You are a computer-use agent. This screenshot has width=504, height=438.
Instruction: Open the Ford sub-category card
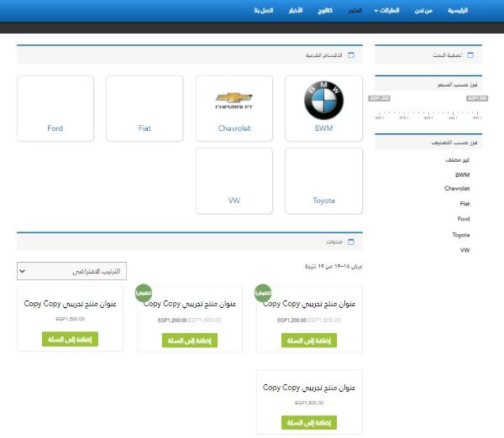coord(55,108)
